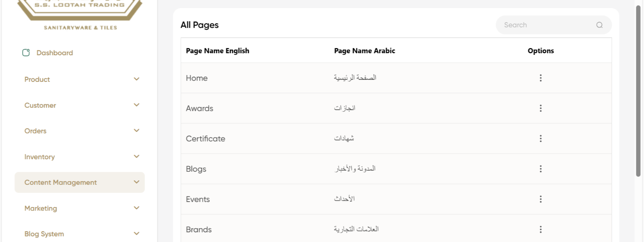Expand the Inventory chevron arrow
Screen dimensions: 644x242
(x=136, y=156)
